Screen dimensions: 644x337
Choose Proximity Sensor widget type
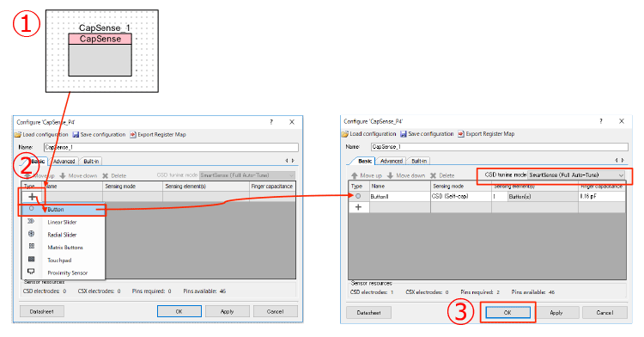(x=67, y=273)
